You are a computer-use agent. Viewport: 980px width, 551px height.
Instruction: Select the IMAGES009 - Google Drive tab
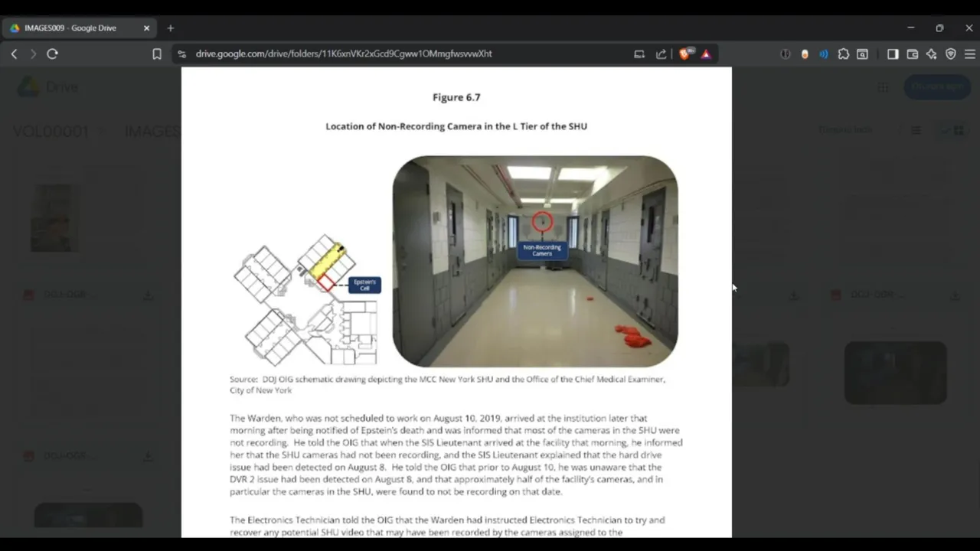(80, 28)
